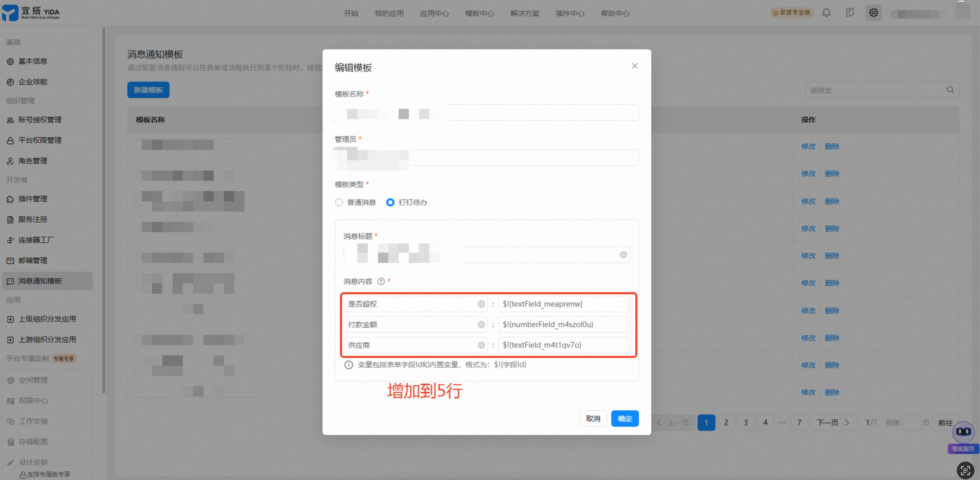
Task: Click globe icon in 供应商 field
Action: (481, 345)
